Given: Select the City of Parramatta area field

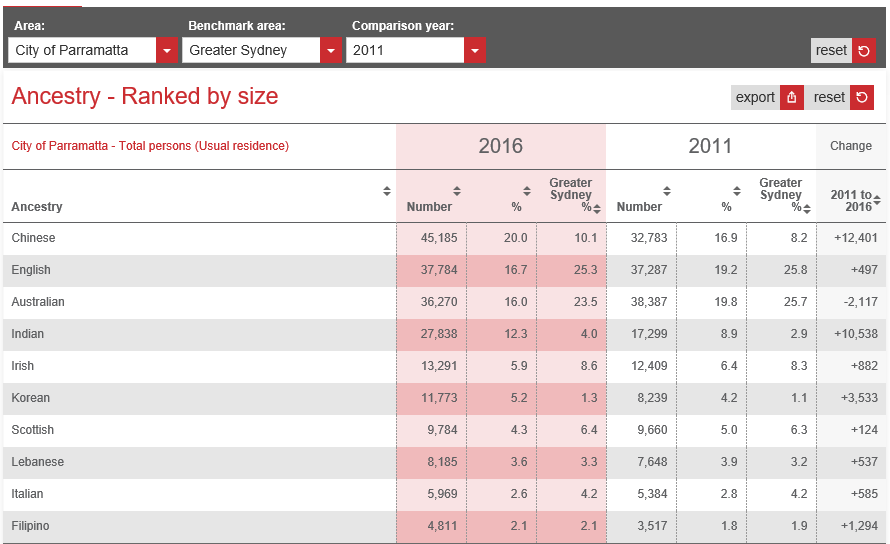Looking at the screenshot, I should pos(82,51).
